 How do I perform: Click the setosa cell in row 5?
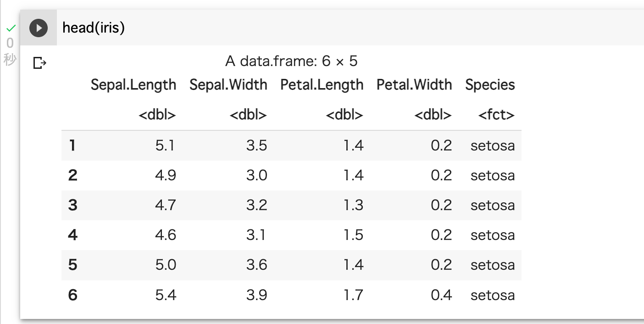(493, 265)
